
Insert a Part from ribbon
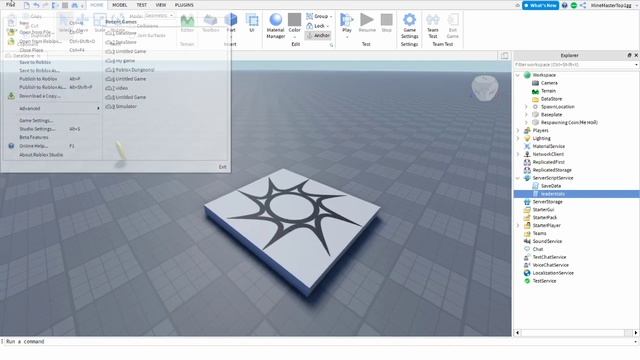click(231, 23)
